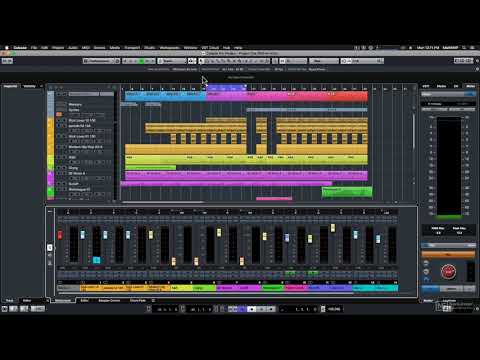
Task: Click the tempo value field in transport bar
Action: click(334, 309)
